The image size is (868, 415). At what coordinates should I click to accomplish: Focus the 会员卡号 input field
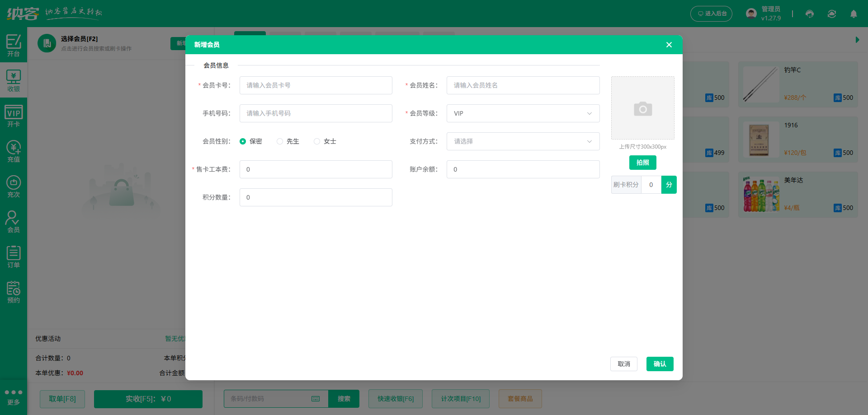point(316,85)
